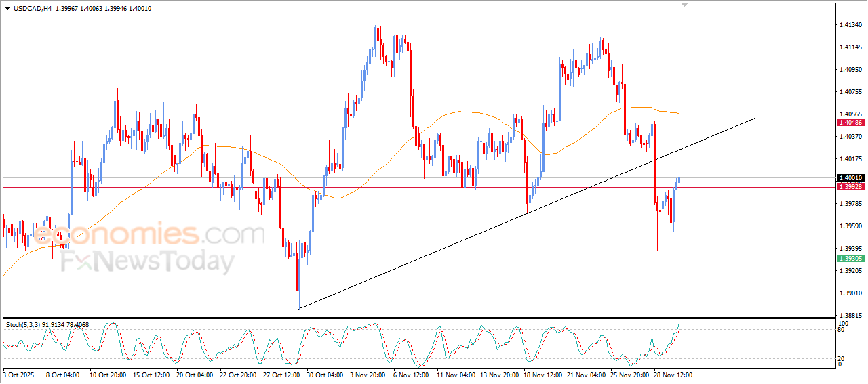Click the 22 Oct 20:00 time label
The height and width of the screenshot is (384, 868).
(x=237, y=375)
